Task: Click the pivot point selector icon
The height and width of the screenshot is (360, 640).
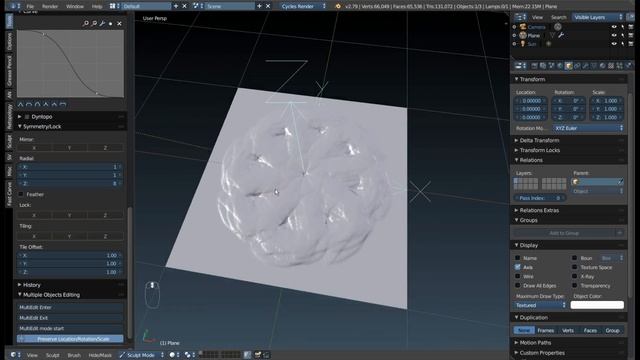Action: [x=189, y=355]
